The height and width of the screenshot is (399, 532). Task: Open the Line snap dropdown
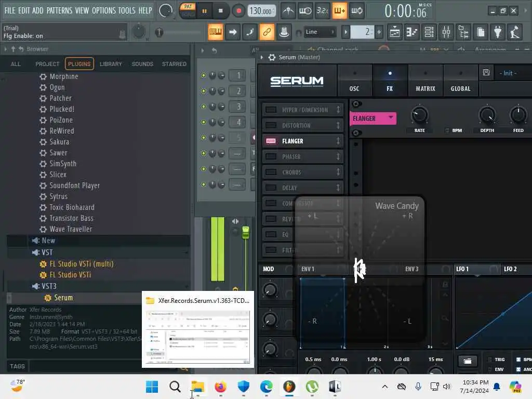(x=320, y=32)
